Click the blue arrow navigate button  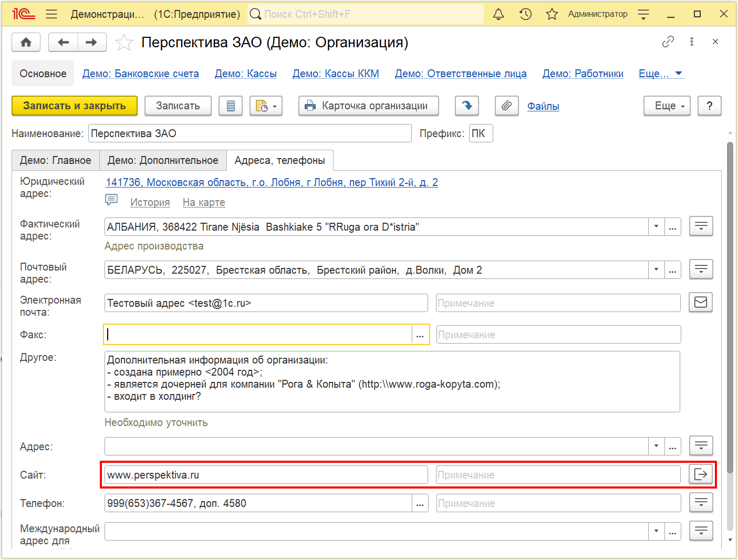[467, 106]
